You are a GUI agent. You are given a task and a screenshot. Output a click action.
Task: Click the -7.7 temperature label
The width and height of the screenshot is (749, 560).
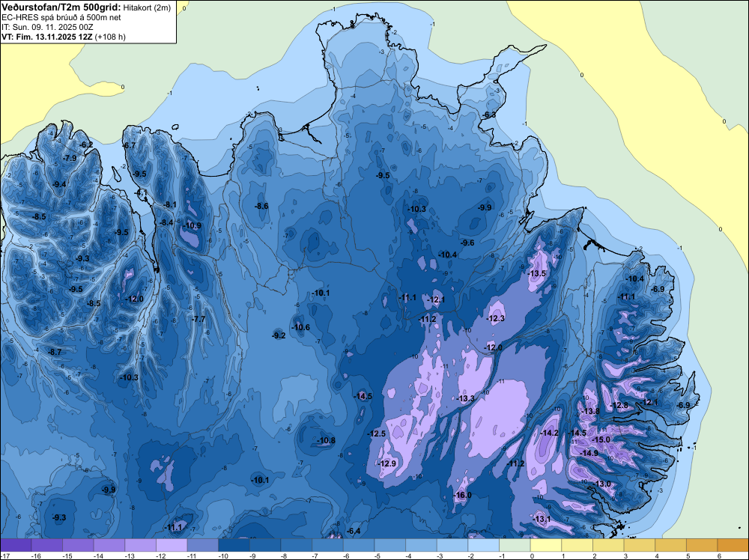coord(198,319)
